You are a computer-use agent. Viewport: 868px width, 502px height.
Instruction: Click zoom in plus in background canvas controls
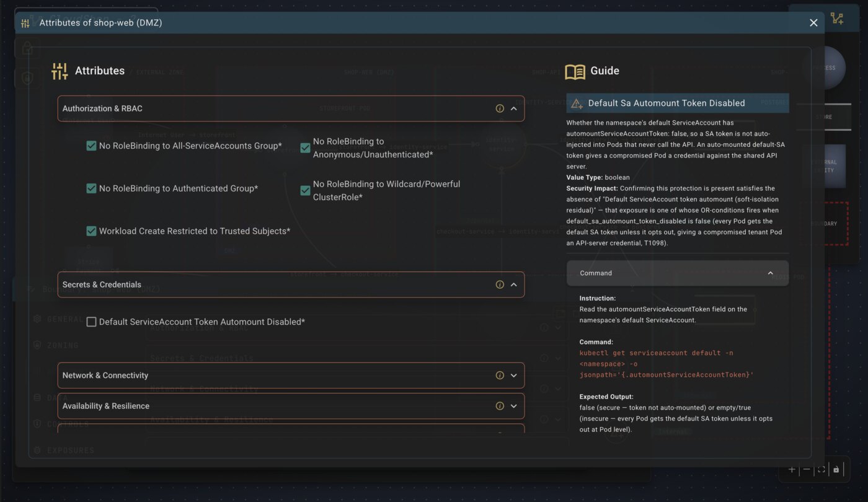(792, 469)
